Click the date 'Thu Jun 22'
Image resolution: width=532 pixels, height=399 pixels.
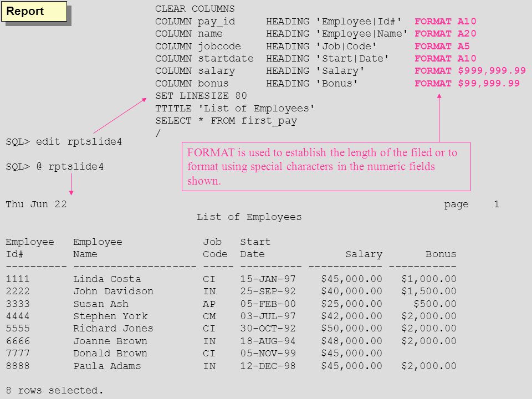pos(36,204)
